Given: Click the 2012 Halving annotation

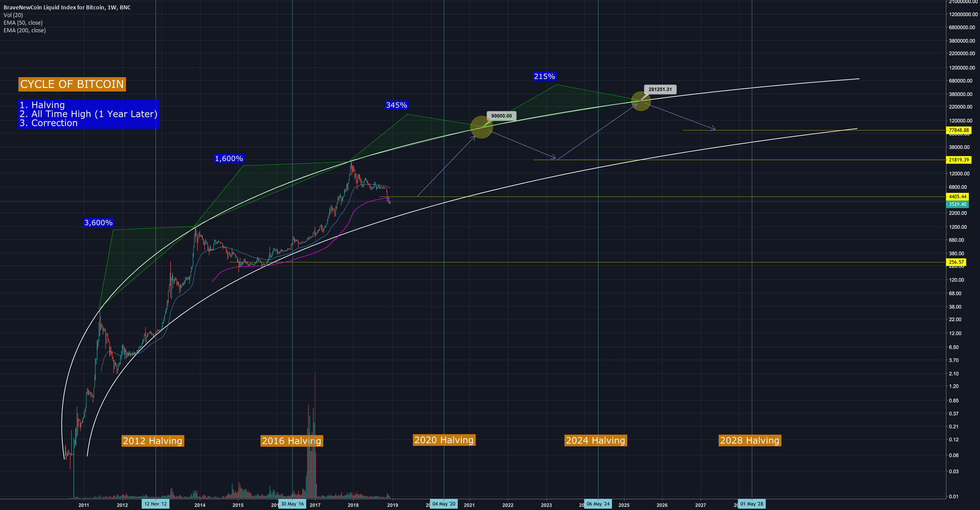Looking at the screenshot, I should (152, 441).
